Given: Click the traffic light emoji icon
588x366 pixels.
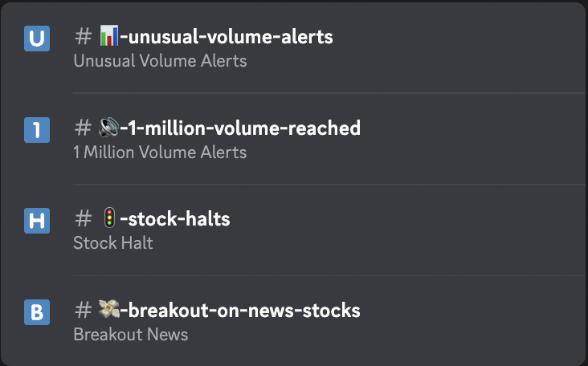Looking at the screenshot, I should click(109, 218).
